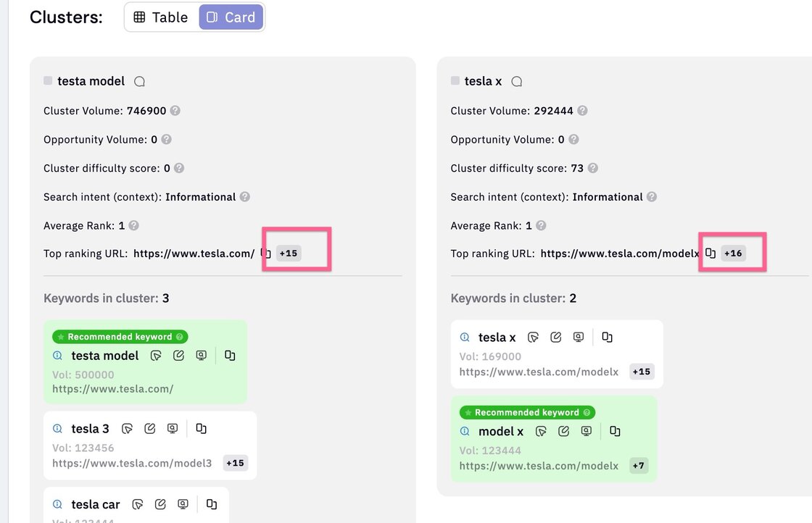Viewport: 812px width, 523px height.
Task: Show help on testa model Recommended keyword badge
Action: (x=180, y=337)
